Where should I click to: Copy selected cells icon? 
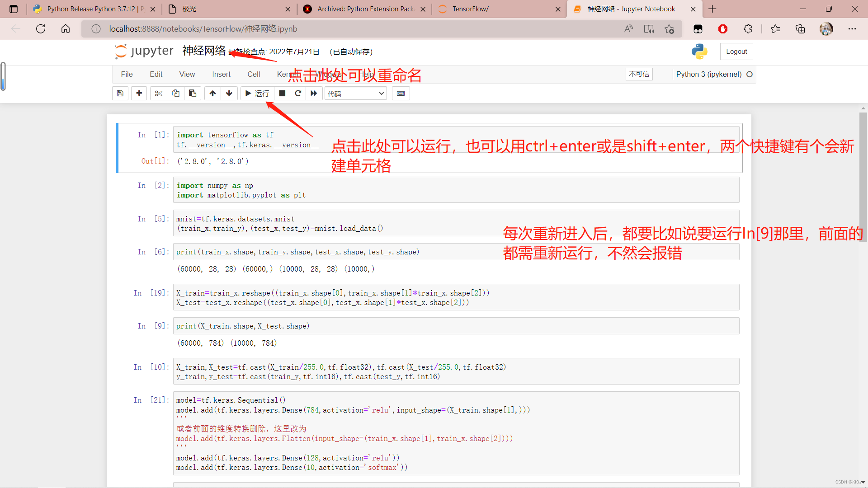pyautogui.click(x=175, y=94)
